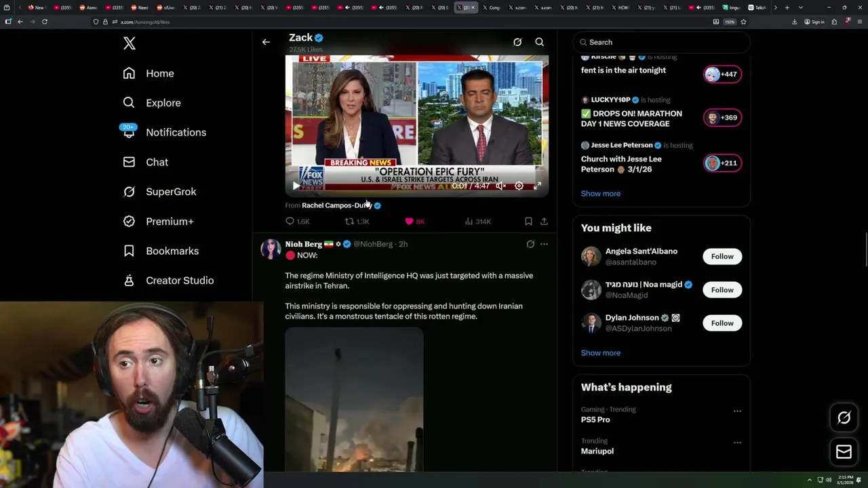Unlike the post with 8K likes
This screenshot has height=488, width=868.
414,222
